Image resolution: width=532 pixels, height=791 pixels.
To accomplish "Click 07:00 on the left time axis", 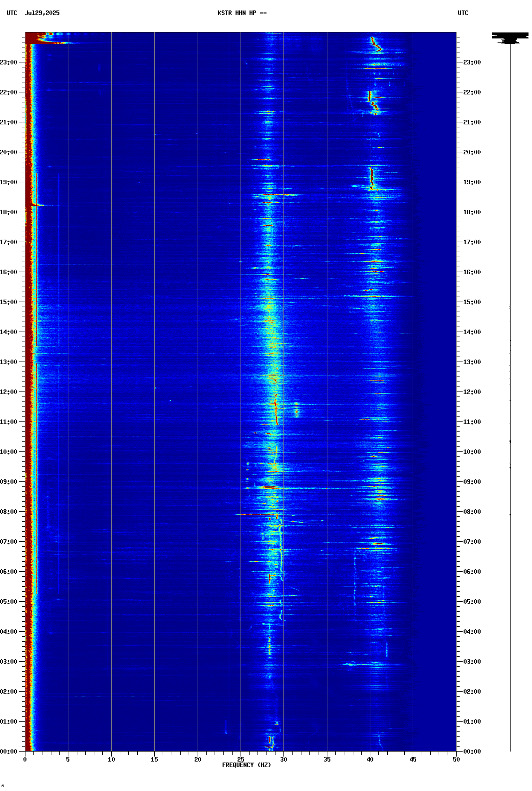I will pos(8,542).
